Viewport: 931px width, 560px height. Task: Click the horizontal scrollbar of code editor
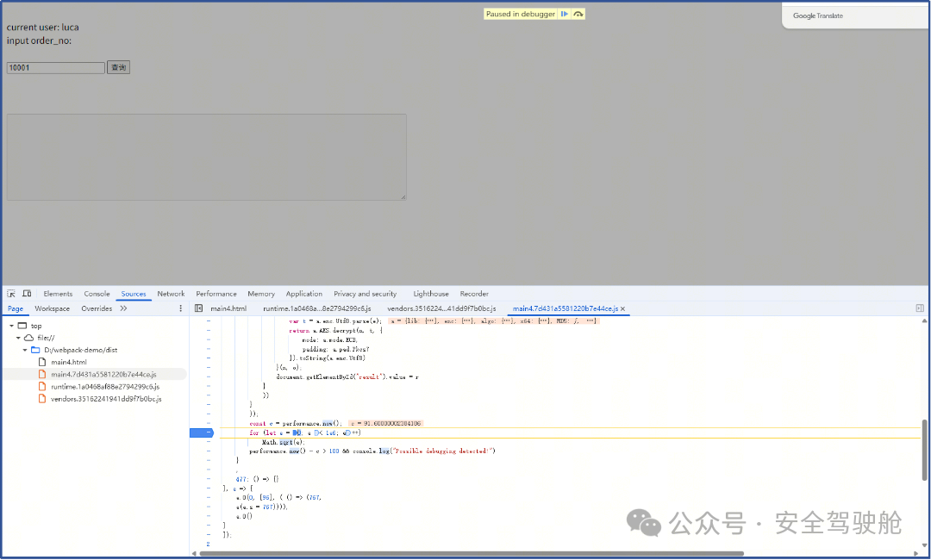point(471,554)
